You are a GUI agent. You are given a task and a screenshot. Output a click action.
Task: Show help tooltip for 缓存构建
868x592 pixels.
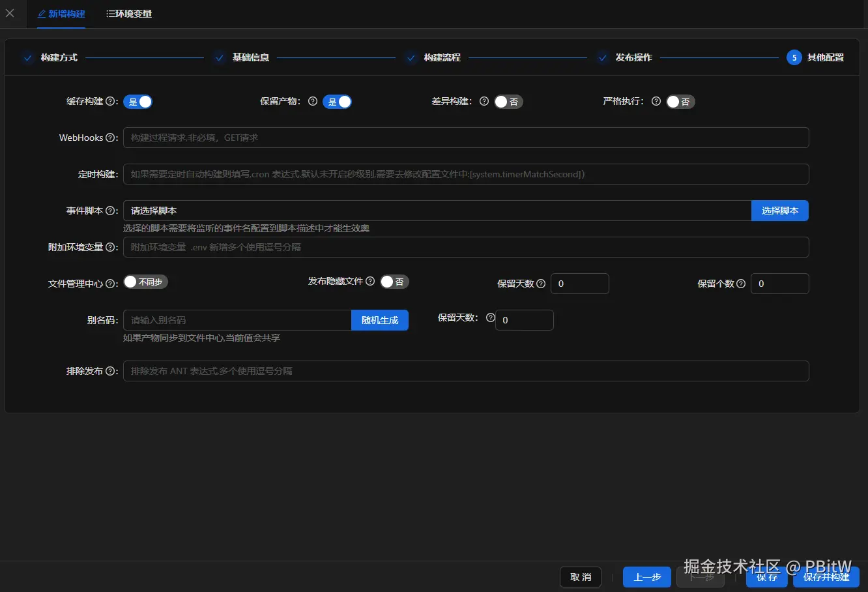pos(110,101)
